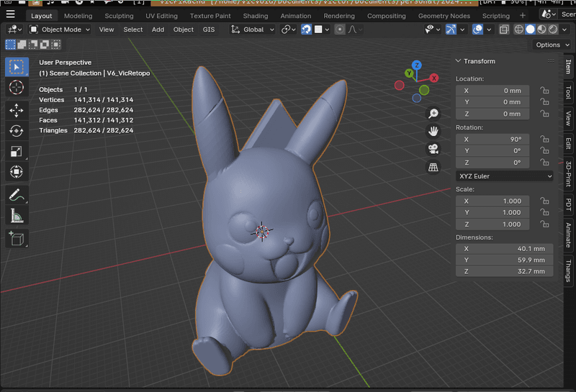The image size is (576, 392).
Task: Open the Object Mode dropdown
Action: pos(60,29)
